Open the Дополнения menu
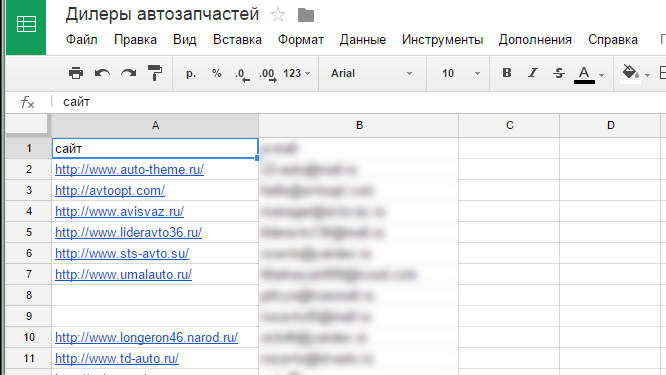666x375 pixels. (535, 39)
